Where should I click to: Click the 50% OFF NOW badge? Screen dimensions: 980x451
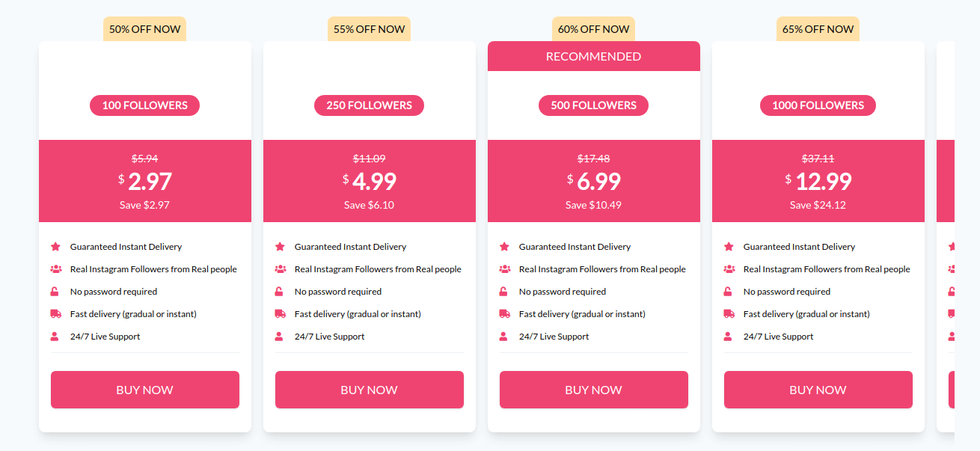[145, 29]
